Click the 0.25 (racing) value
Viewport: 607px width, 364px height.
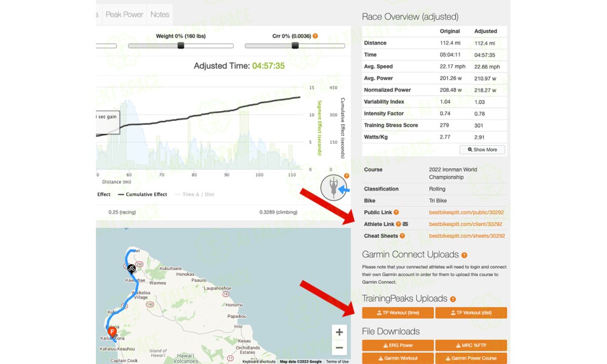[123, 212]
